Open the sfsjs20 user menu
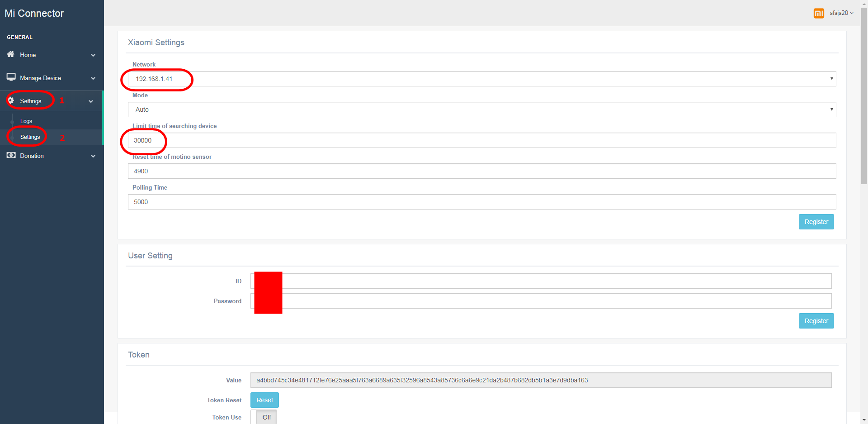This screenshot has height=424, width=868. coord(841,13)
